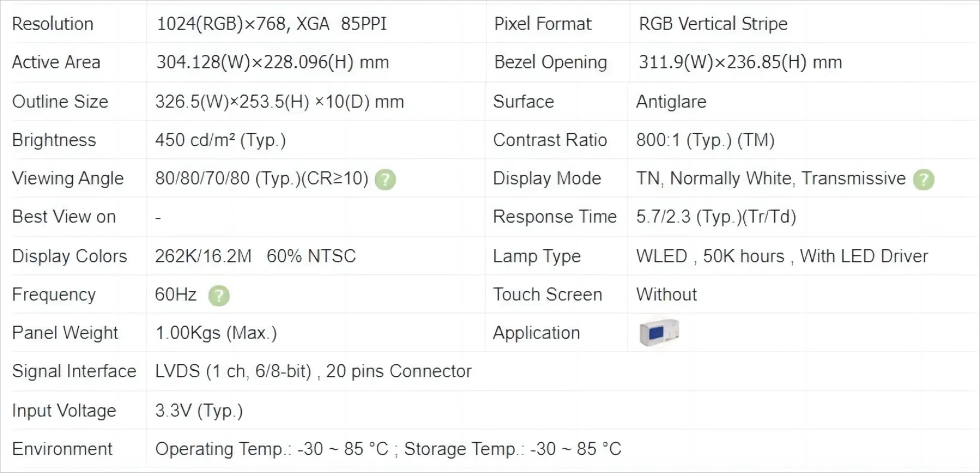Screen dimensions: 980x473
Task: Click the question mark next to Display Mode
Action: (923, 179)
